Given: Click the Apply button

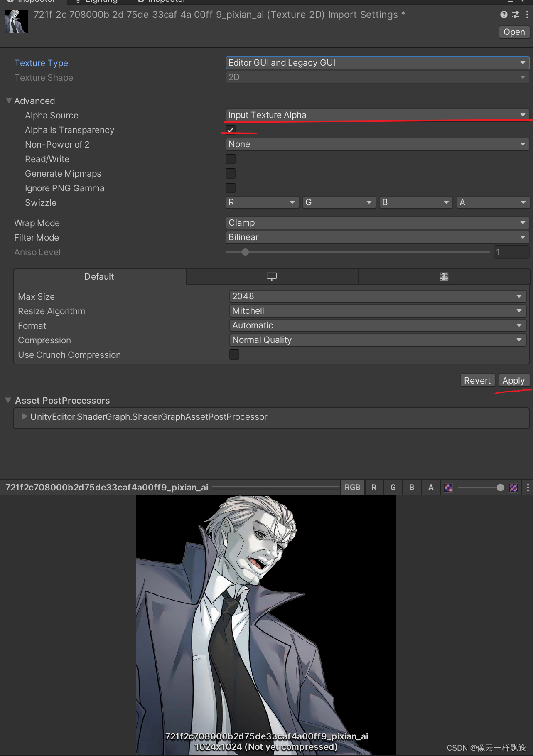Looking at the screenshot, I should pos(513,380).
